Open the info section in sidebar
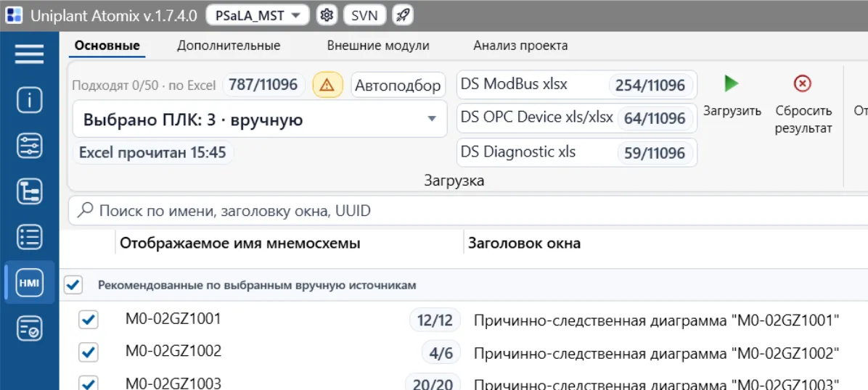Image resolution: width=868 pixels, height=390 pixels. (29, 100)
